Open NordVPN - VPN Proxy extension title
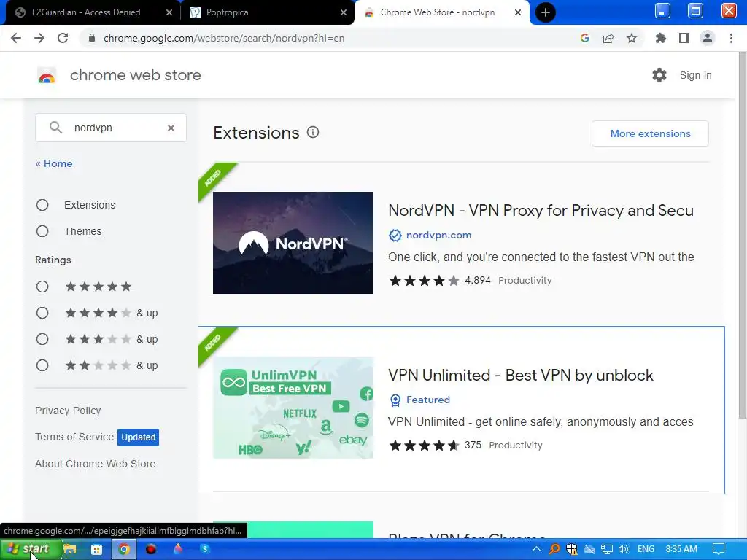This screenshot has width=747, height=560. [x=541, y=211]
